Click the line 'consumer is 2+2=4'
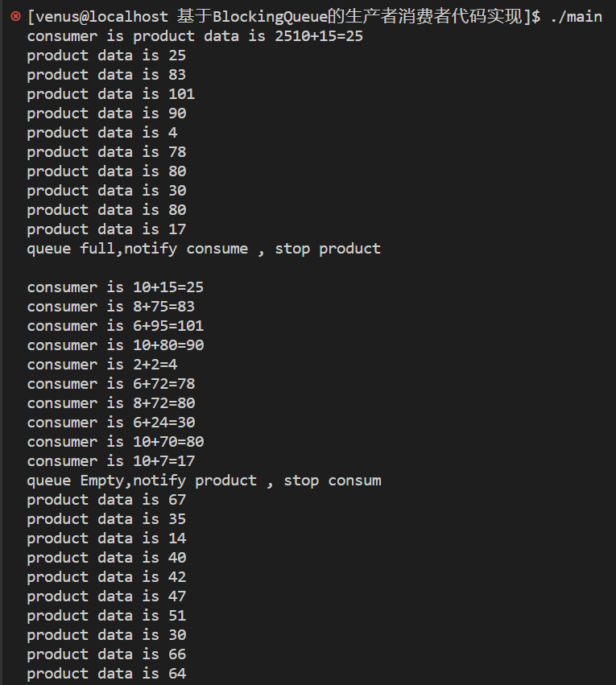Screen dimensions: 616x685 102,365
